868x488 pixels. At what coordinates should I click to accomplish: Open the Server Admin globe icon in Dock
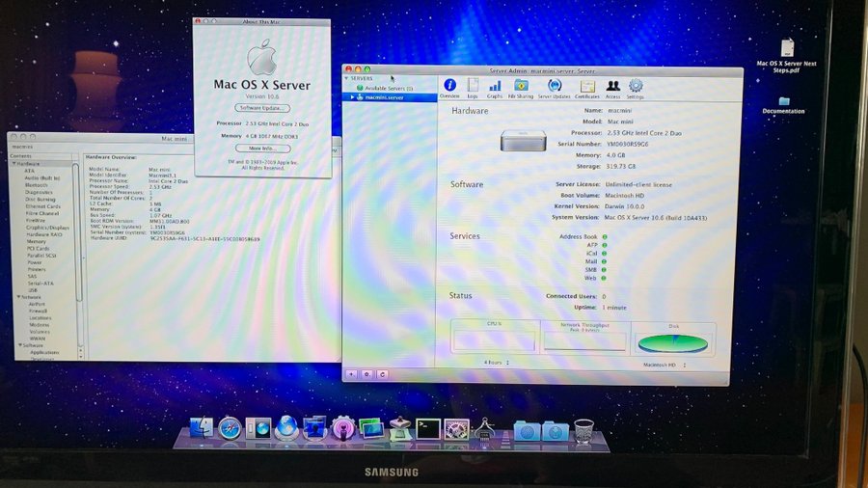[x=286, y=429]
